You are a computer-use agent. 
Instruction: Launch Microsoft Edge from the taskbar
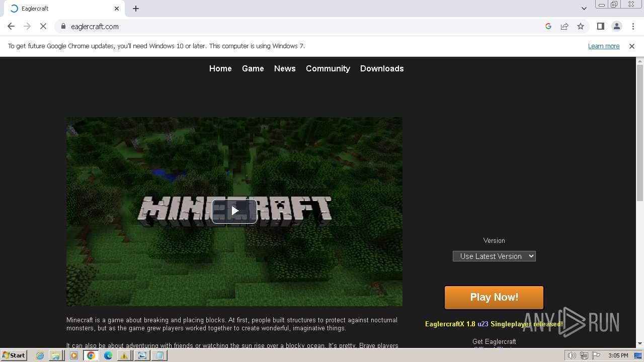coord(108,355)
